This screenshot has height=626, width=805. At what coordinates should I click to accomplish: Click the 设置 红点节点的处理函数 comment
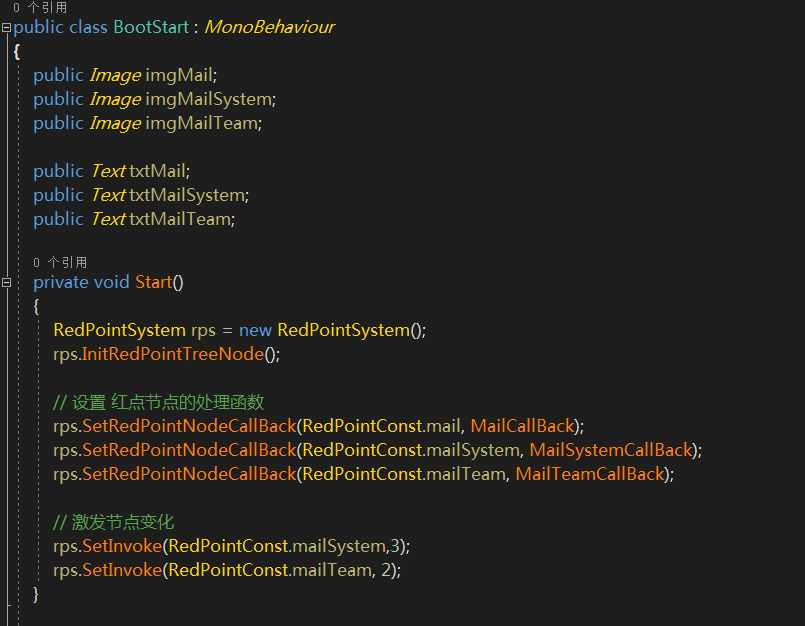[159, 402]
